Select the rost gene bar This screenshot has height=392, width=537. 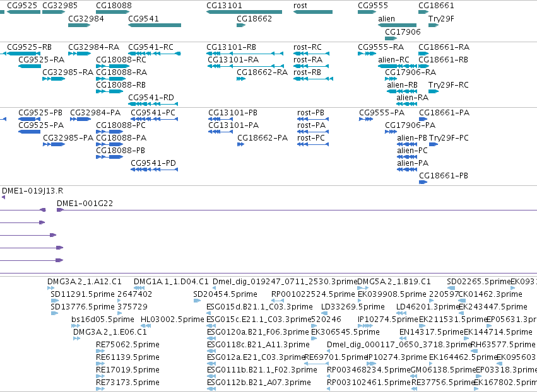pos(313,12)
